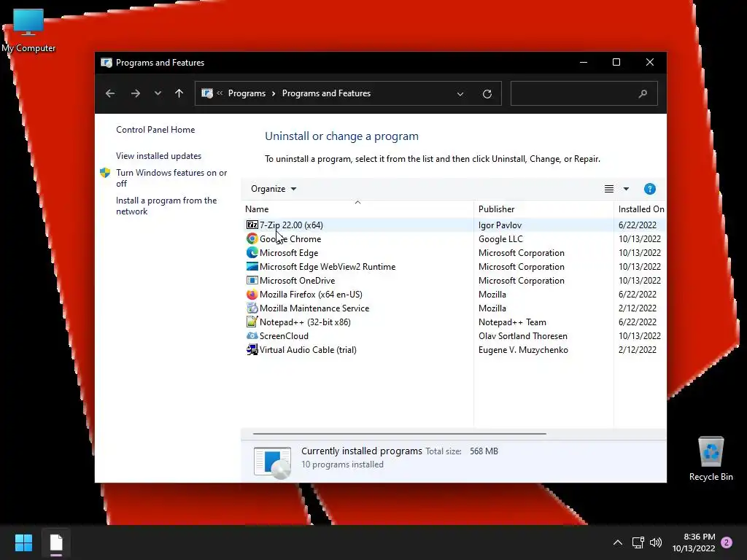
Task: Open the network tray icon
Action: [x=638, y=542]
